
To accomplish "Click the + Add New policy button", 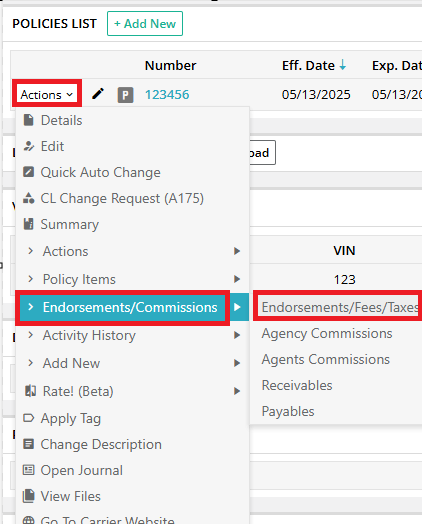I will pos(145,23).
